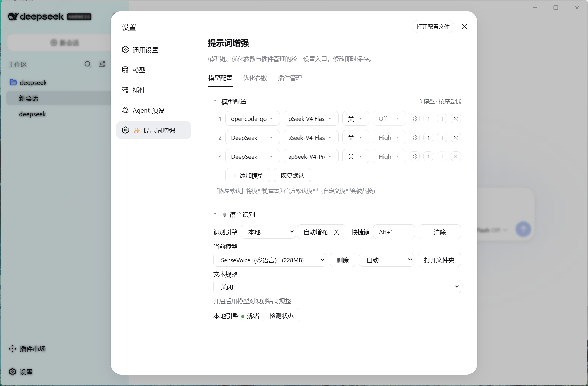Screen dimensions: 588x386
Task: Open the 识别引擎 dropdown set to 本地
Action: click(268, 232)
